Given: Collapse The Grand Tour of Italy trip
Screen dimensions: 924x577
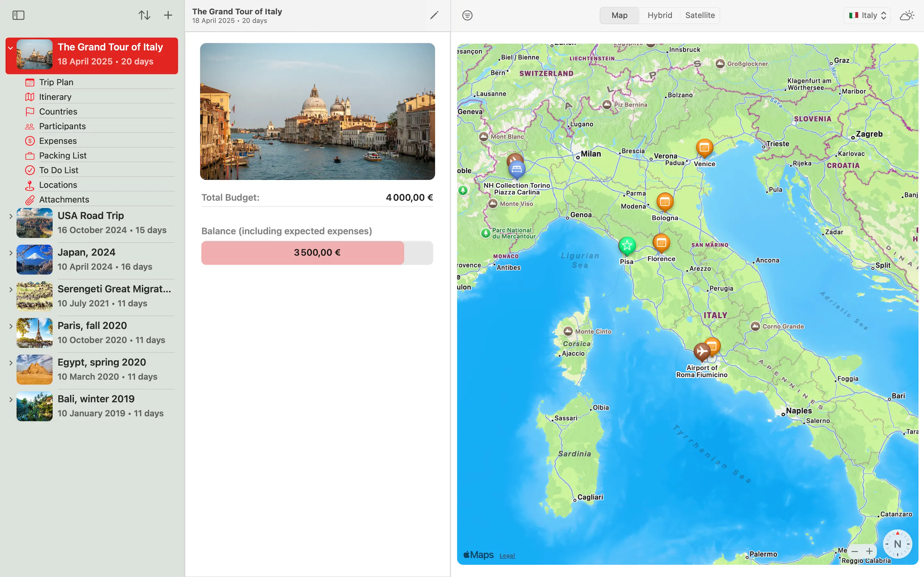Looking at the screenshot, I should [11, 48].
